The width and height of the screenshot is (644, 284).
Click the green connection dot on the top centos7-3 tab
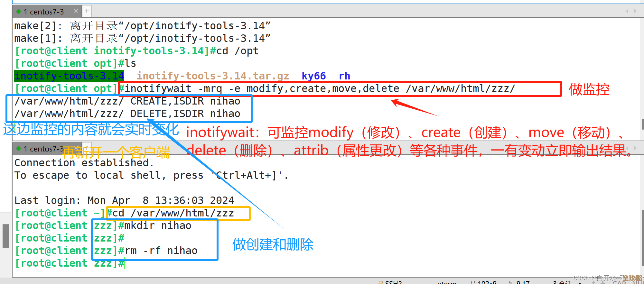click(19, 12)
